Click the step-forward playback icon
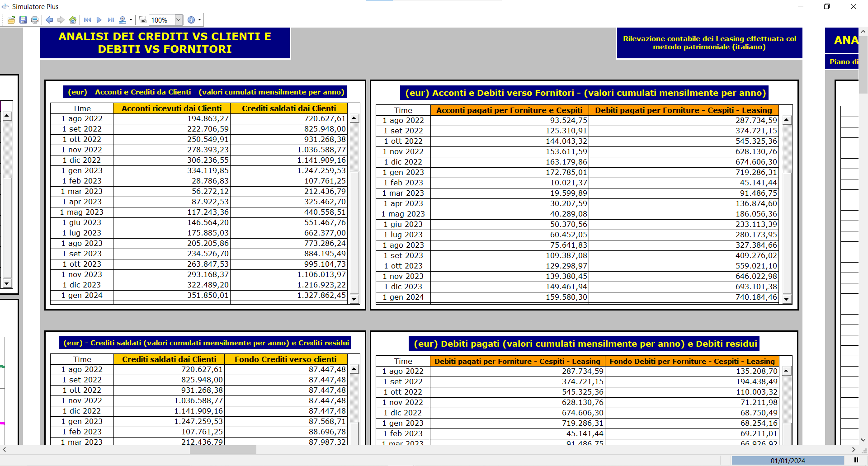This screenshot has width=868, height=466. pyautogui.click(x=111, y=20)
